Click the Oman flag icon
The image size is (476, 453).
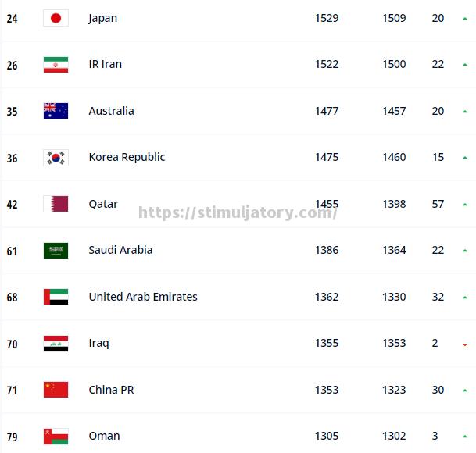pyautogui.click(x=55, y=436)
